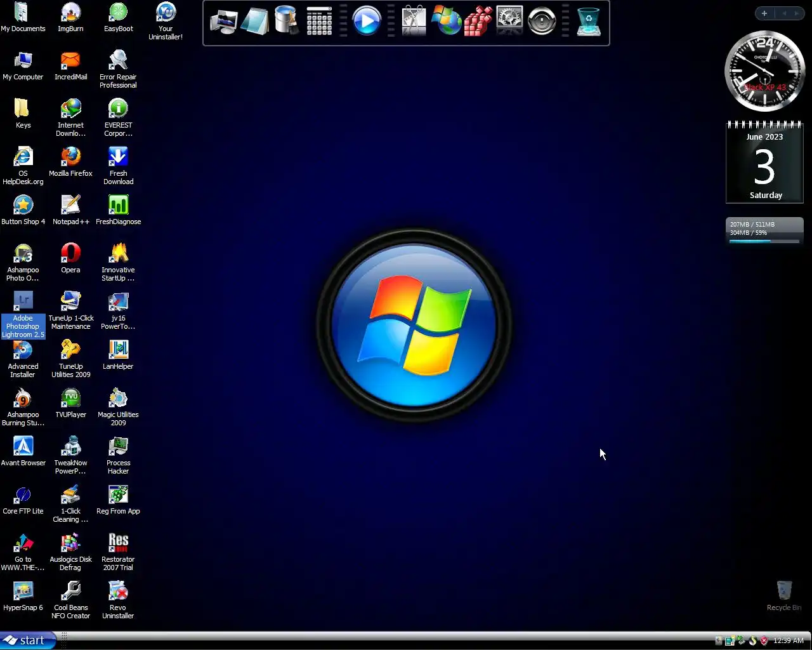Click the taskbar clock showing 12:39 AM
This screenshot has height=650, width=812.
click(789, 640)
